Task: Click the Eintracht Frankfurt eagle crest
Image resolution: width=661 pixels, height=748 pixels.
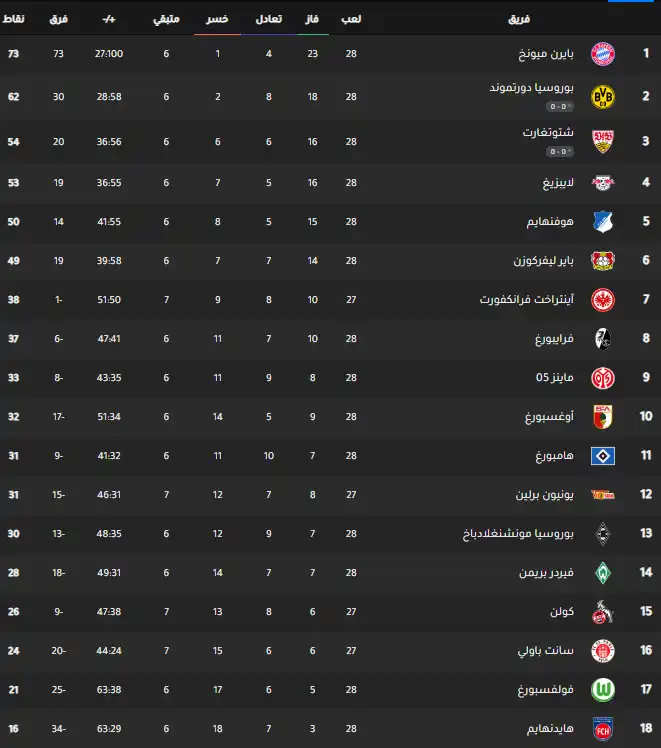Action: (x=603, y=299)
